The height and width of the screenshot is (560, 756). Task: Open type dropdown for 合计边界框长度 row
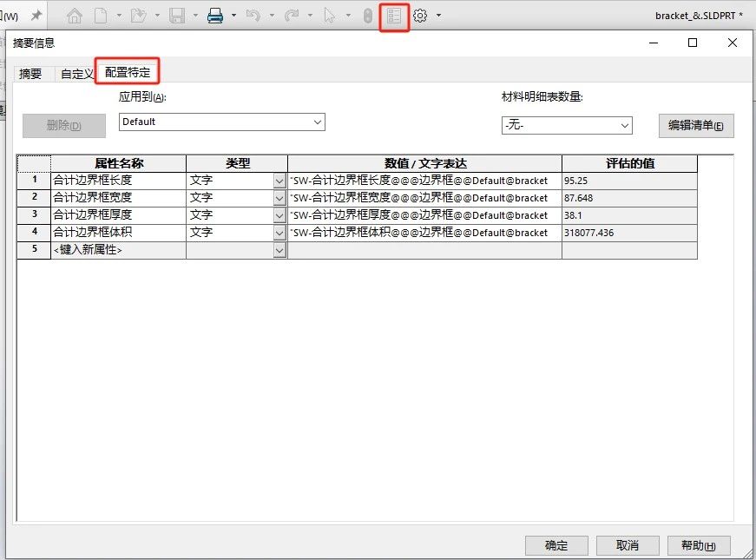[279, 181]
